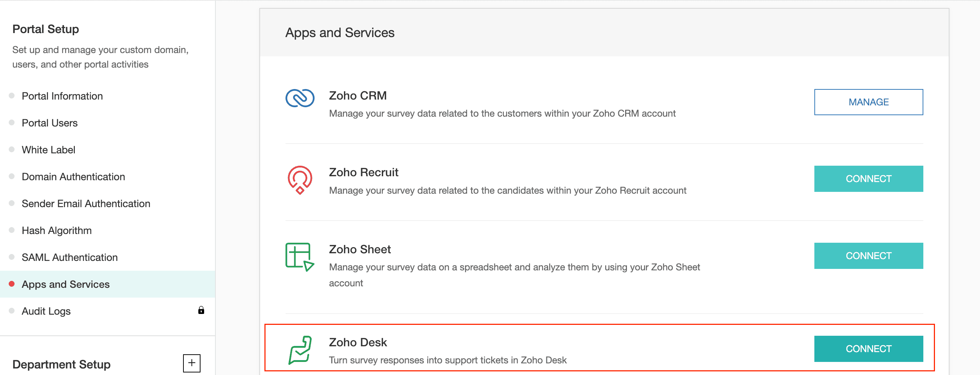Image resolution: width=980 pixels, height=375 pixels.
Task: Click the Zoho Sheet green grid icon
Action: click(300, 257)
